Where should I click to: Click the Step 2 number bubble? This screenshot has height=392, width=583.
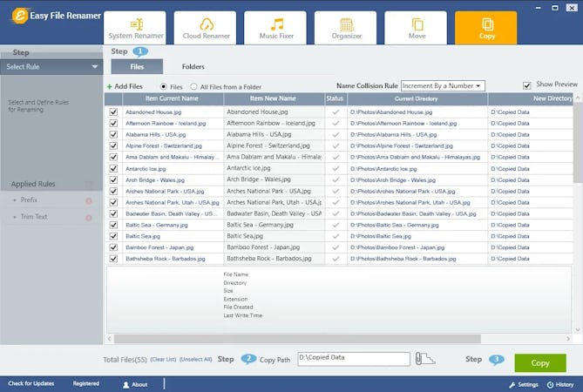point(248,359)
